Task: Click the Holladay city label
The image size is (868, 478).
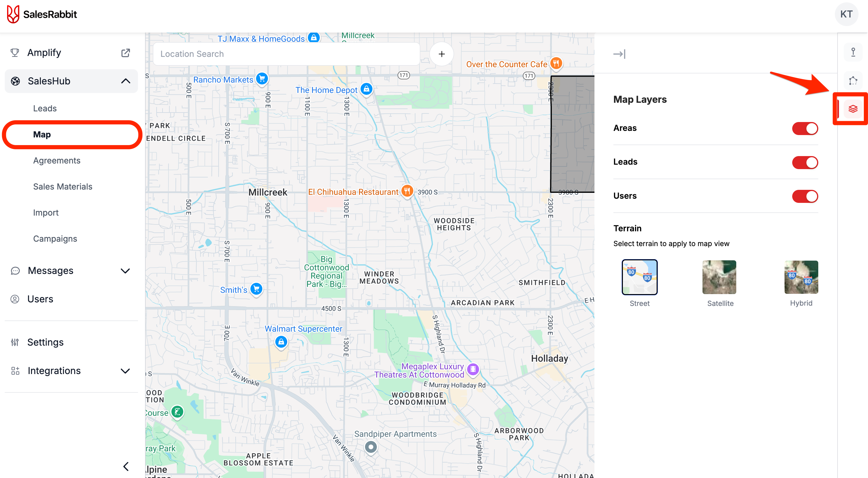Action: [549, 358]
